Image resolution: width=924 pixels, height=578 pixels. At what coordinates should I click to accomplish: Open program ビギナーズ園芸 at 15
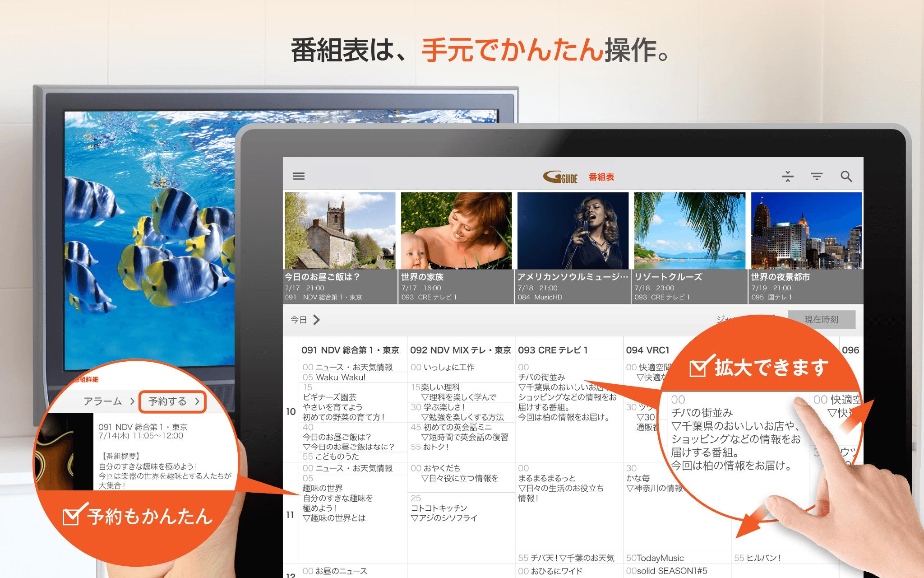(353, 402)
